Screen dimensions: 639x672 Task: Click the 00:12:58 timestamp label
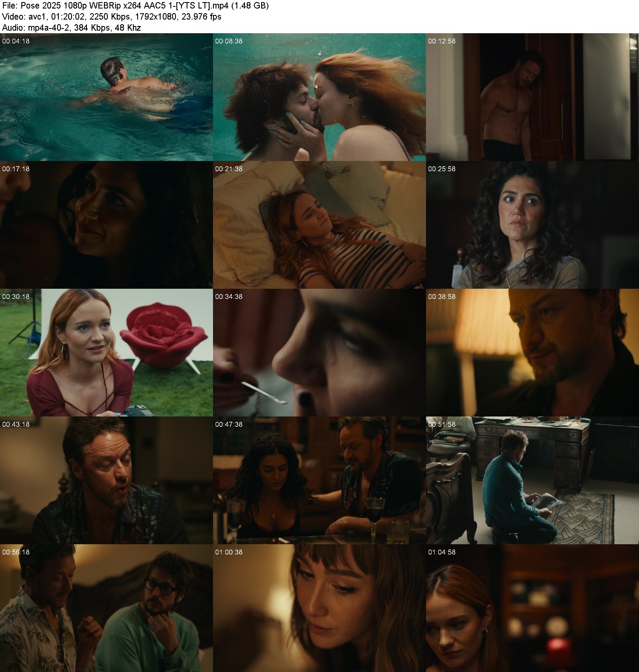tap(442, 41)
